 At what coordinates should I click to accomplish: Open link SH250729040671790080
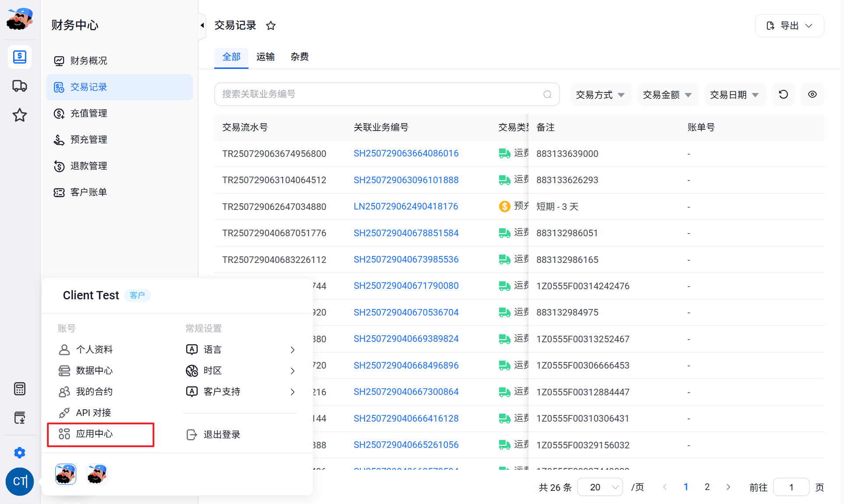click(406, 286)
